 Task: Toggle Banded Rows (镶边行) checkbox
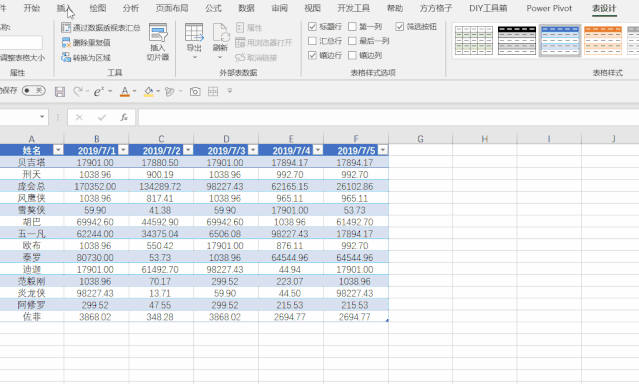pos(312,55)
